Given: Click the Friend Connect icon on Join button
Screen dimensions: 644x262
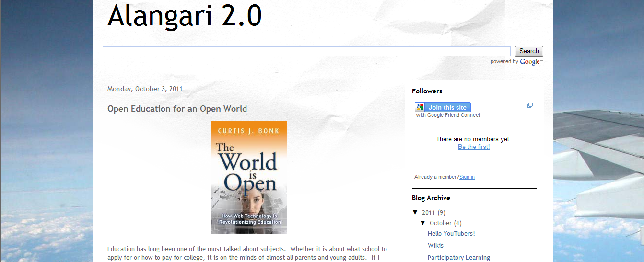Looking at the screenshot, I should tap(420, 107).
